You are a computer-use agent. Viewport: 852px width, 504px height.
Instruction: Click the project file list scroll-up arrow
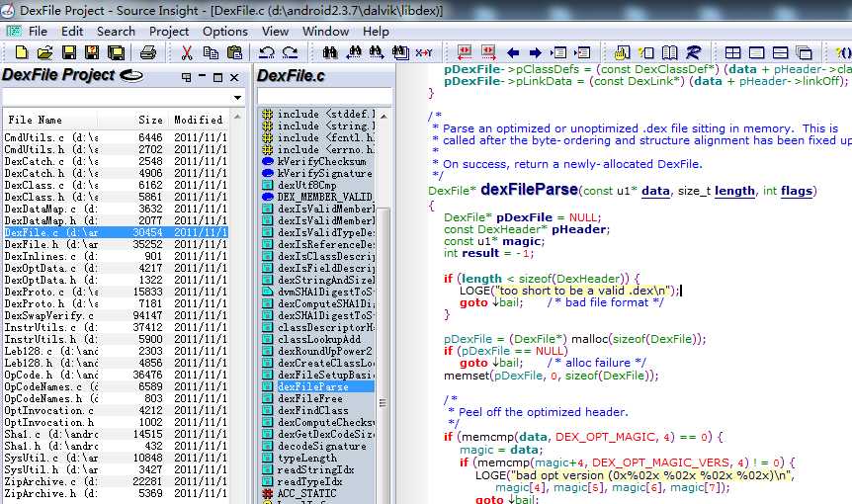(237, 117)
